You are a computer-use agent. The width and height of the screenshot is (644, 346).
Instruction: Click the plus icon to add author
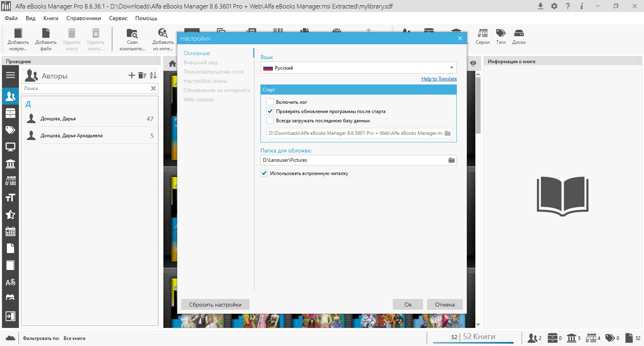(132, 75)
